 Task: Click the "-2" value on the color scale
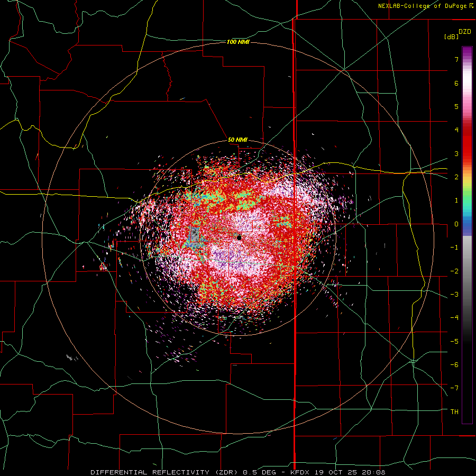pyautogui.click(x=454, y=271)
